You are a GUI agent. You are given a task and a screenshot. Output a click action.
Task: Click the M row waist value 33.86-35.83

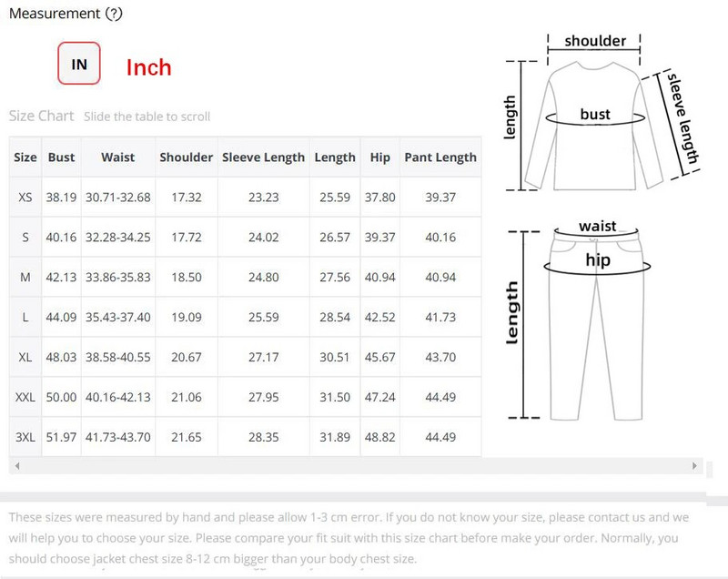click(118, 278)
